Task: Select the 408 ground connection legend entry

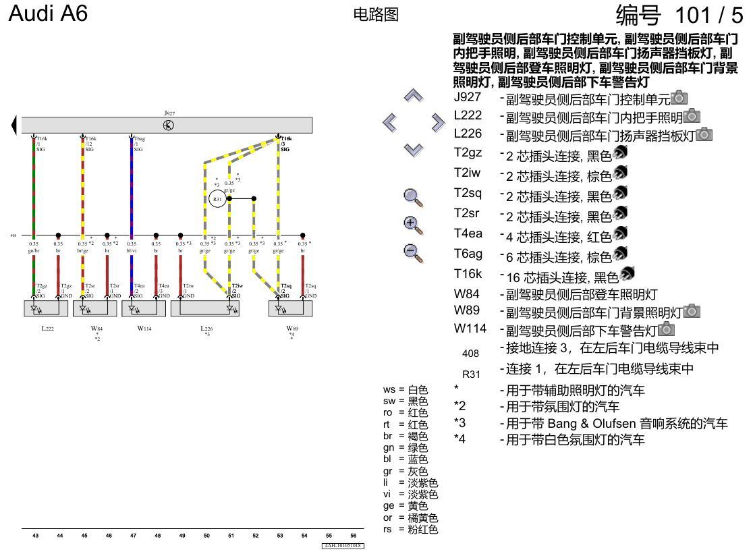Action: [x=590, y=349]
